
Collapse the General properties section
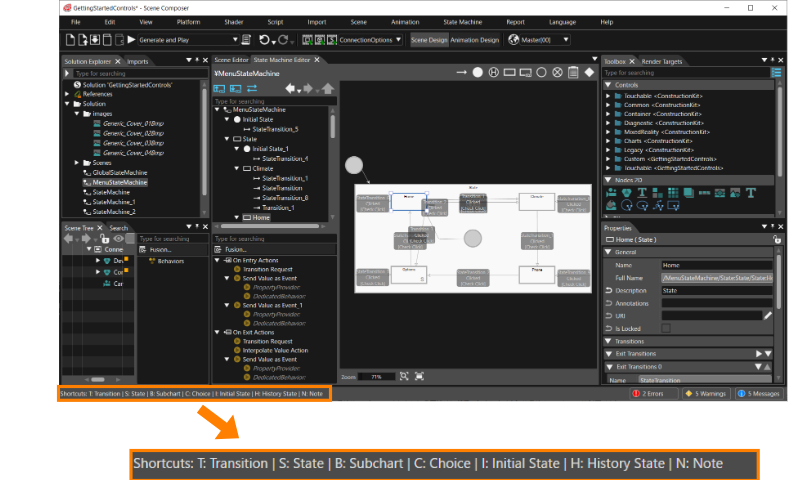608,252
